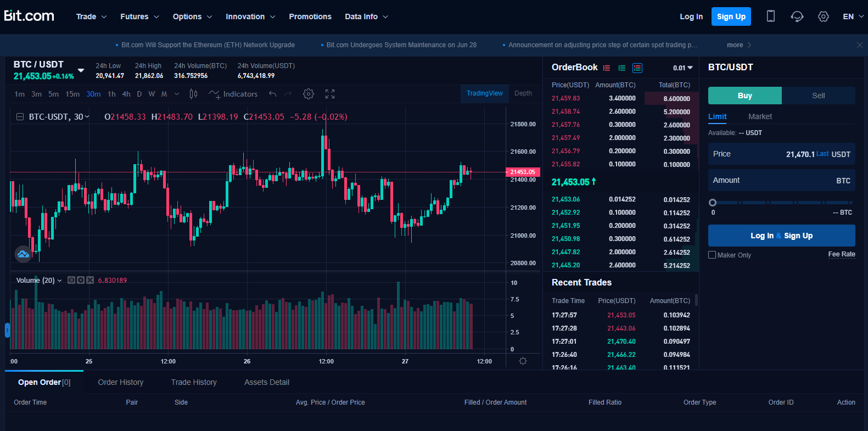This screenshot has height=431, width=868.
Task: Select the 4h timeframe
Action: pos(126,94)
